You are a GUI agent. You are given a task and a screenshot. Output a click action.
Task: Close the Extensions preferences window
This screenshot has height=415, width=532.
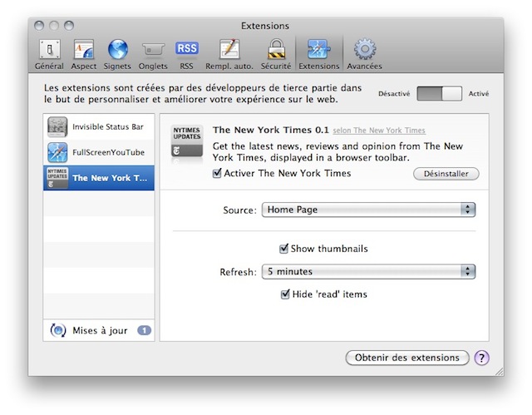39,26
